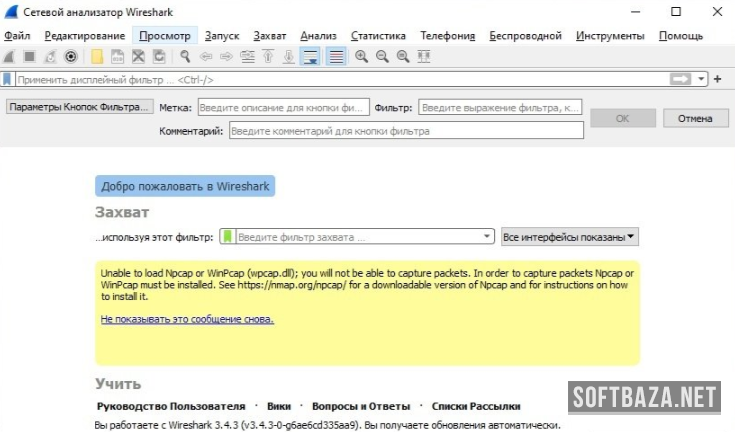
Task: Open the Руководство Пользователя link
Action: [x=171, y=406]
